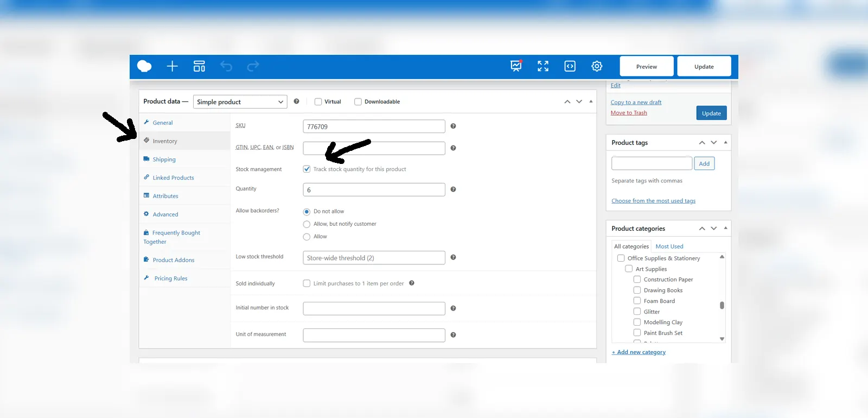
Task: Click the Move to Trash link
Action: pos(628,113)
